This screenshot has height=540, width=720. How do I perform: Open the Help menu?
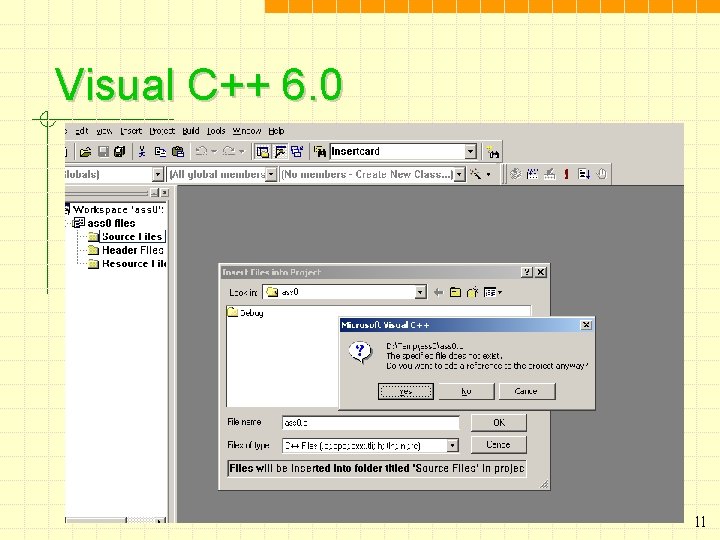pyautogui.click(x=276, y=131)
